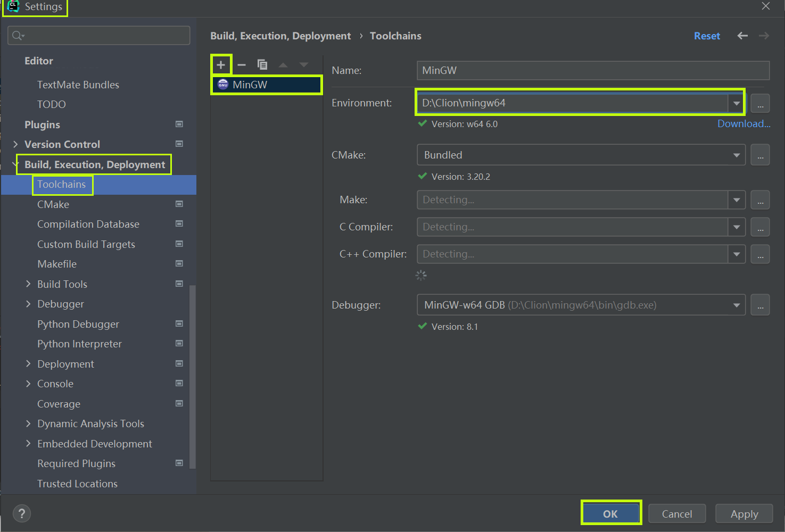Image resolution: width=785 pixels, height=532 pixels.
Task: Expand Console tree node
Action: 28,384
